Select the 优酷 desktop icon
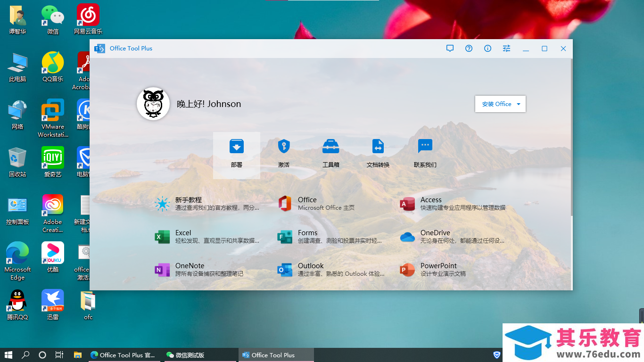 coord(53,257)
